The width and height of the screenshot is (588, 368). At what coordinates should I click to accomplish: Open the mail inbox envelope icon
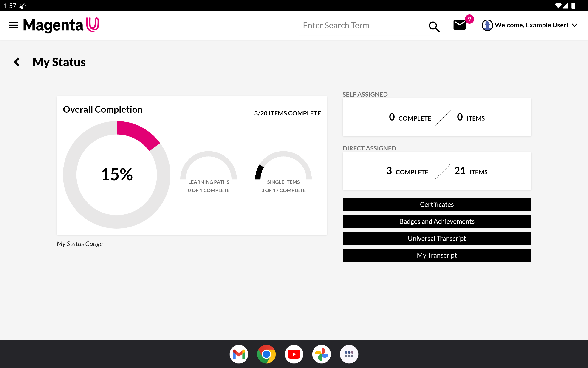click(x=459, y=25)
